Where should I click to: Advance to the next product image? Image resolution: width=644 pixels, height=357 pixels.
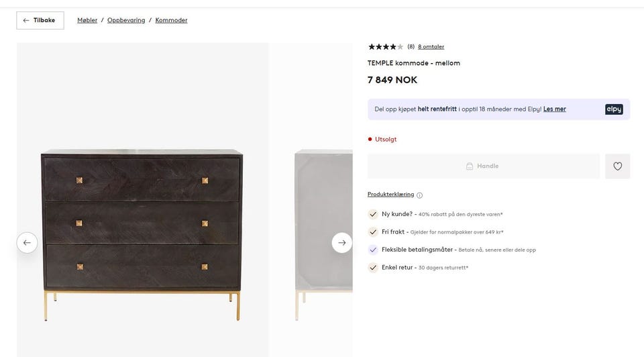(342, 243)
